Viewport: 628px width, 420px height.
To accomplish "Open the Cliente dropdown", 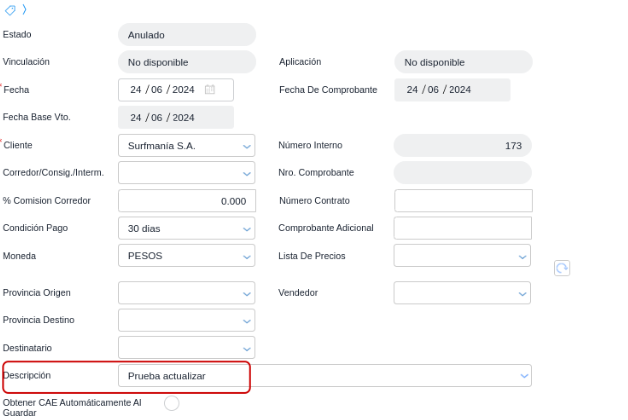I will point(247,146).
